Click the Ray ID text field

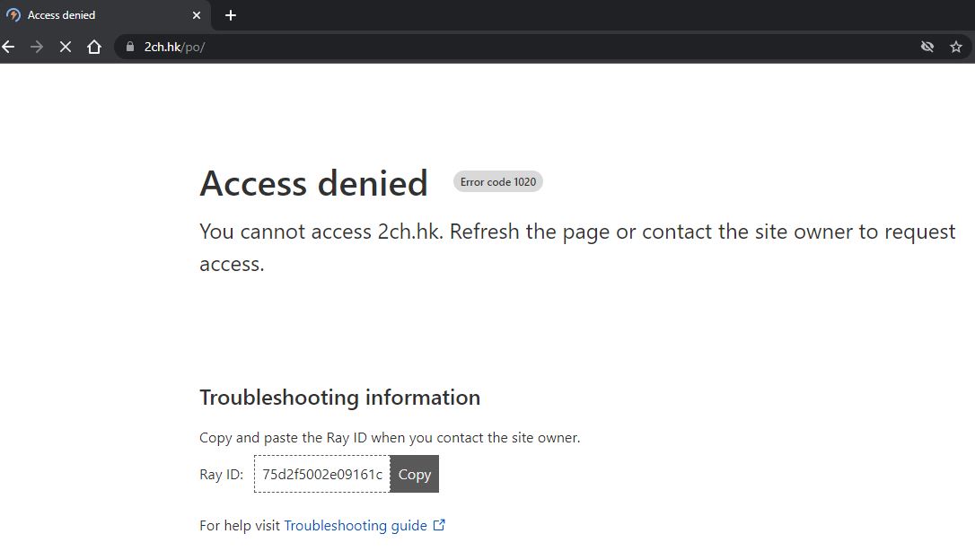(322, 474)
